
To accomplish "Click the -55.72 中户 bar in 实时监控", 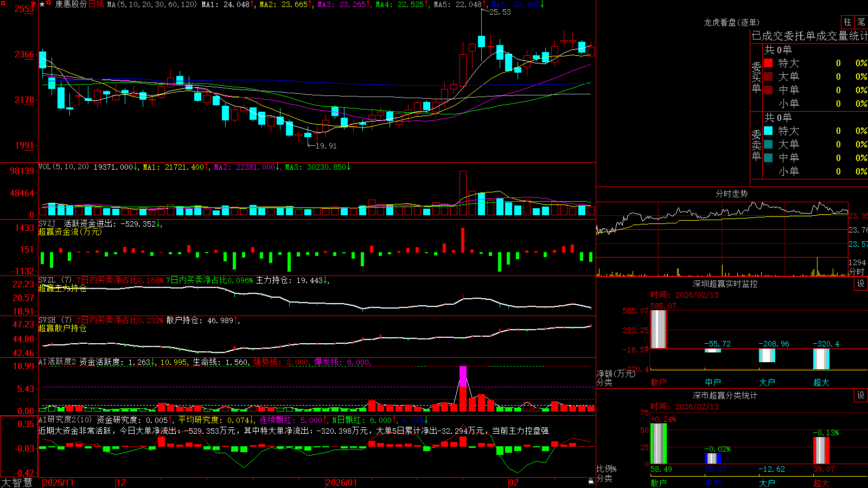I will 713,350.
